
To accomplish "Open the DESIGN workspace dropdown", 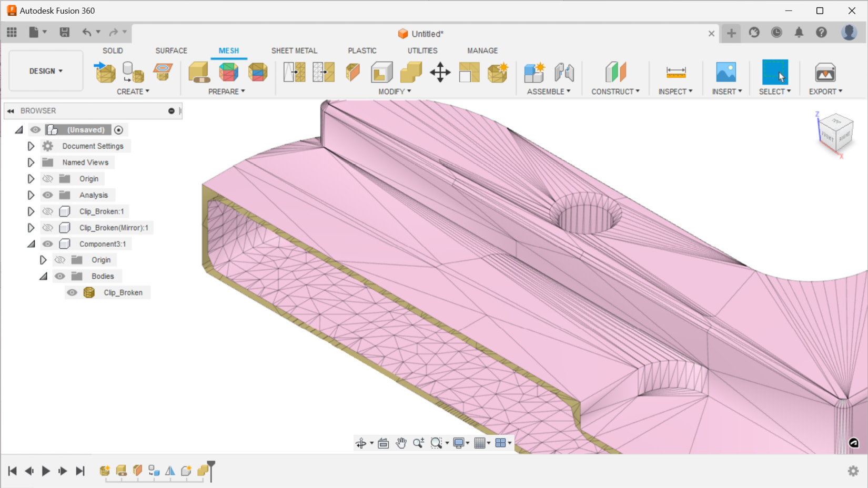I will (x=46, y=71).
